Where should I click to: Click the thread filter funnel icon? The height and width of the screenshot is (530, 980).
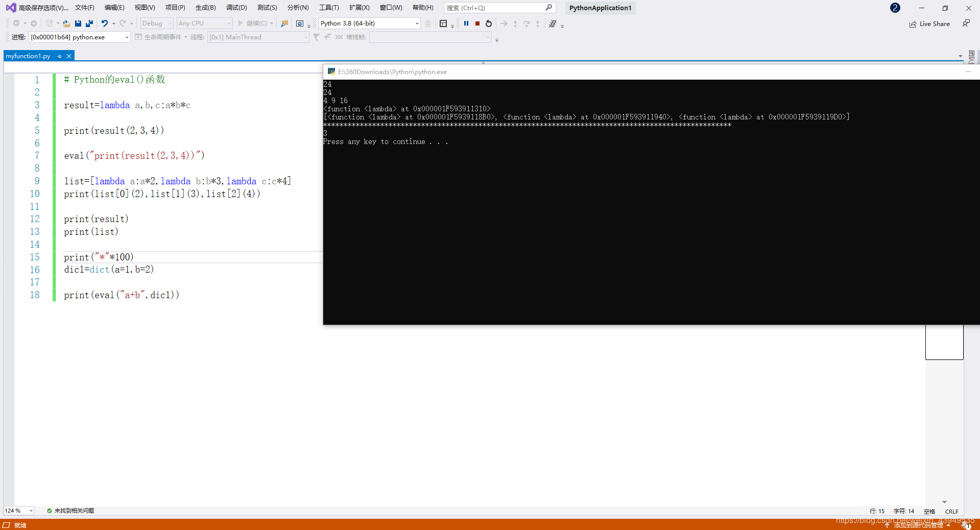coord(316,37)
